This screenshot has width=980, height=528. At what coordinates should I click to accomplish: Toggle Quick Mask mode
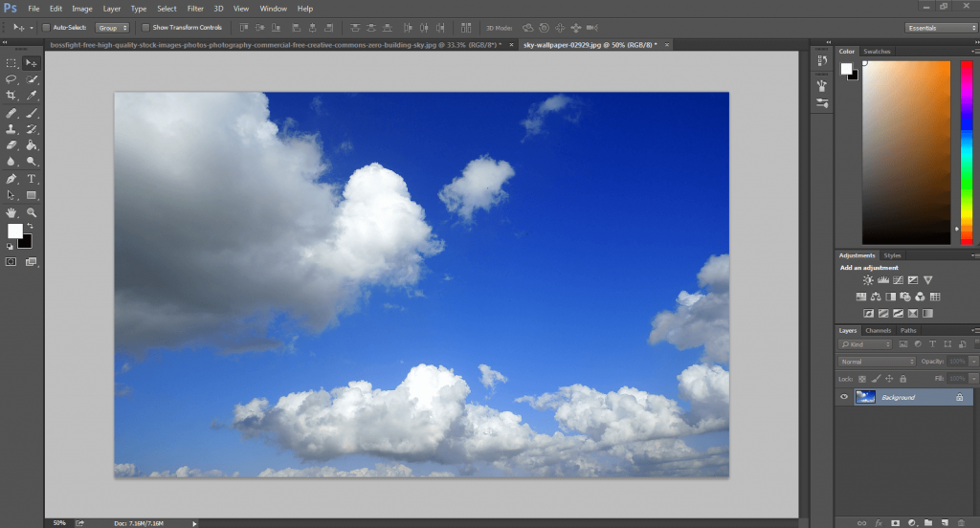pyautogui.click(x=11, y=262)
